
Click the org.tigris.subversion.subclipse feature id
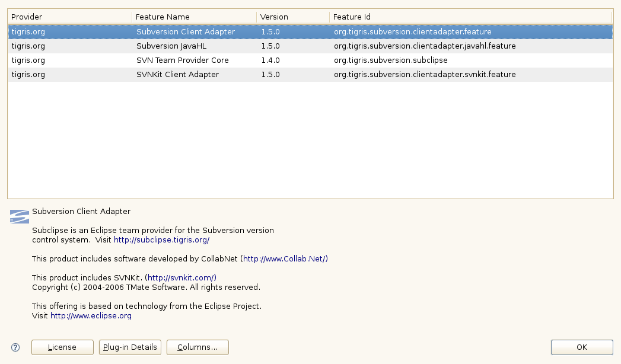(391, 60)
